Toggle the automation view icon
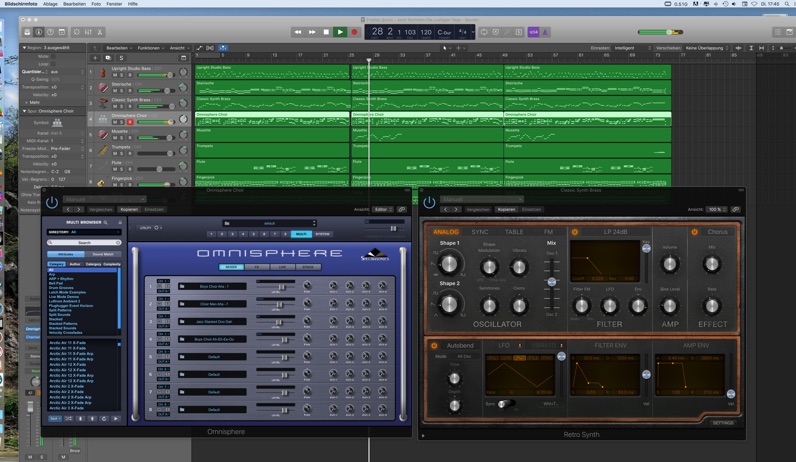Viewport: 796px width, 462px height. (x=200, y=48)
